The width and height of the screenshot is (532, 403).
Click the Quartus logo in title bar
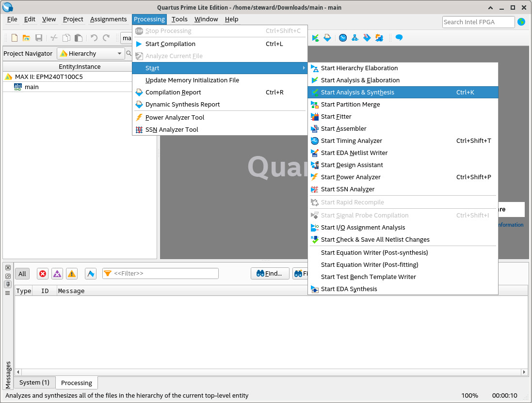7,7
